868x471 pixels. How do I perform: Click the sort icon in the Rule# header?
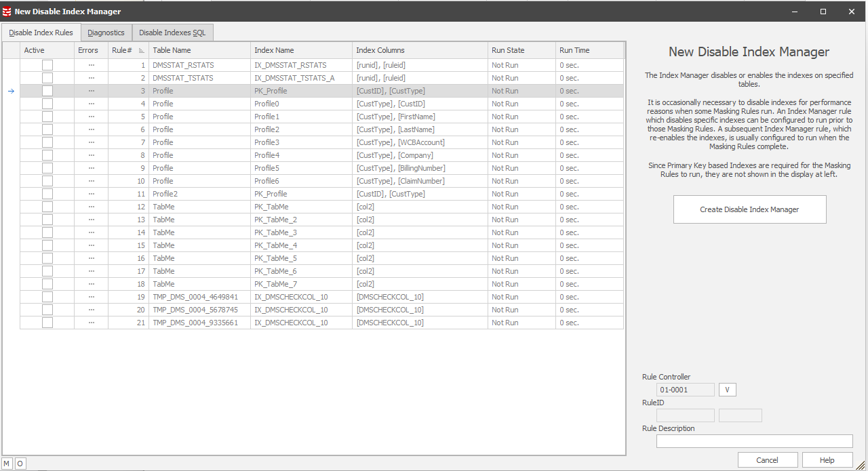pos(141,50)
